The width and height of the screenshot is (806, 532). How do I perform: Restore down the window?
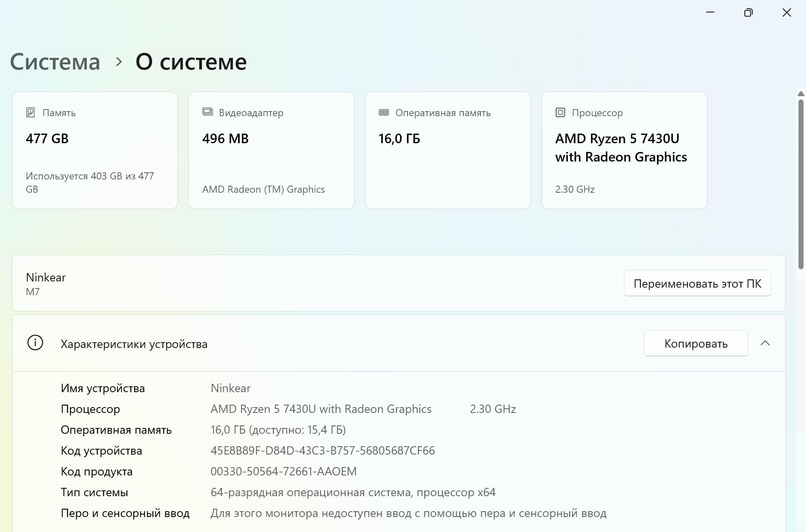[748, 13]
